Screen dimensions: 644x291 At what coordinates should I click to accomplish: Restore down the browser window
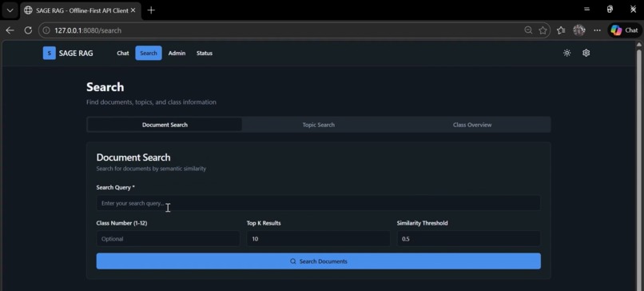[610, 9]
